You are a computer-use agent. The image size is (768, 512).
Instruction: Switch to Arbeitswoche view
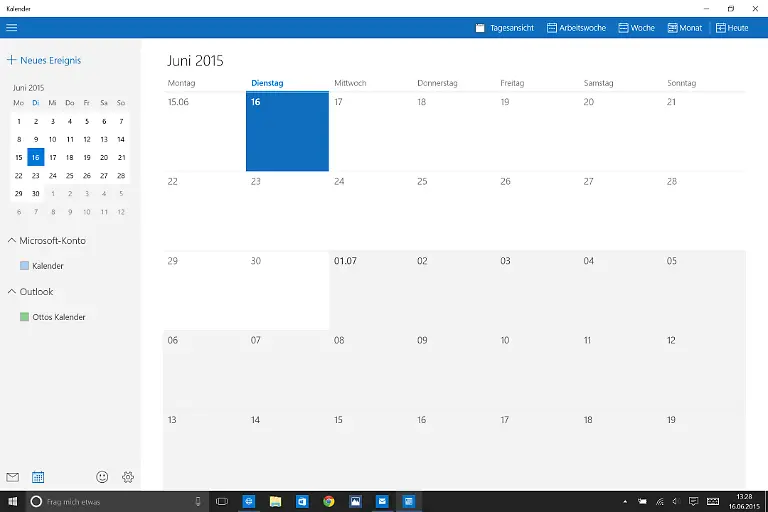(x=576, y=28)
